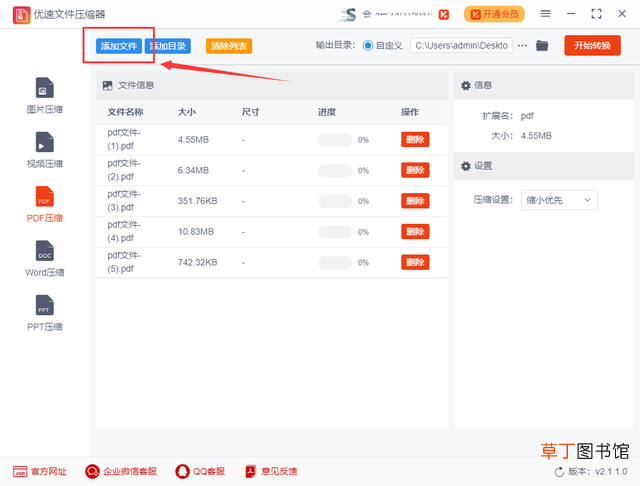Click the VIP badge beside username
The image size is (640, 486).
tap(444, 15)
